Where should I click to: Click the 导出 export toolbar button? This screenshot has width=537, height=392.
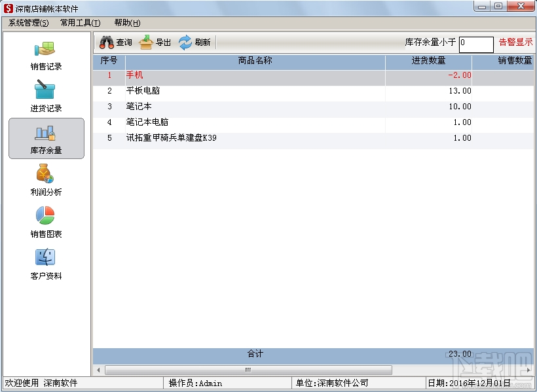155,43
